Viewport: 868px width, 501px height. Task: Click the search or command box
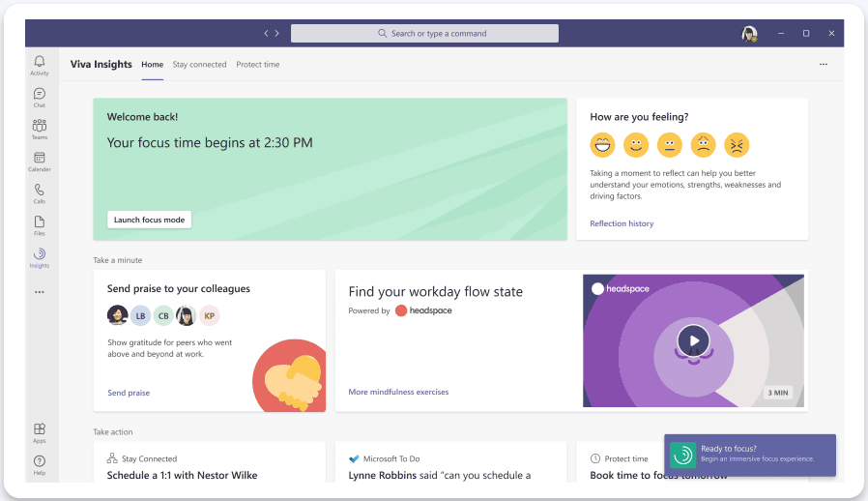[424, 34]
